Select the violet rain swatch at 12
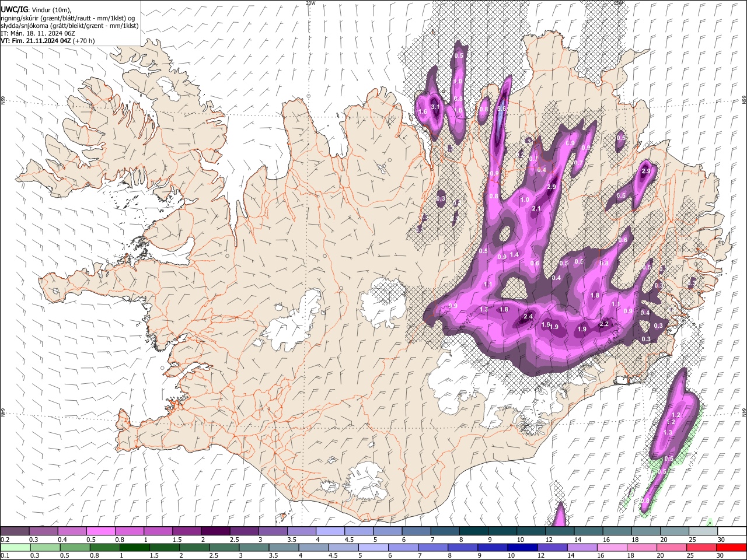 click(551, 548)
